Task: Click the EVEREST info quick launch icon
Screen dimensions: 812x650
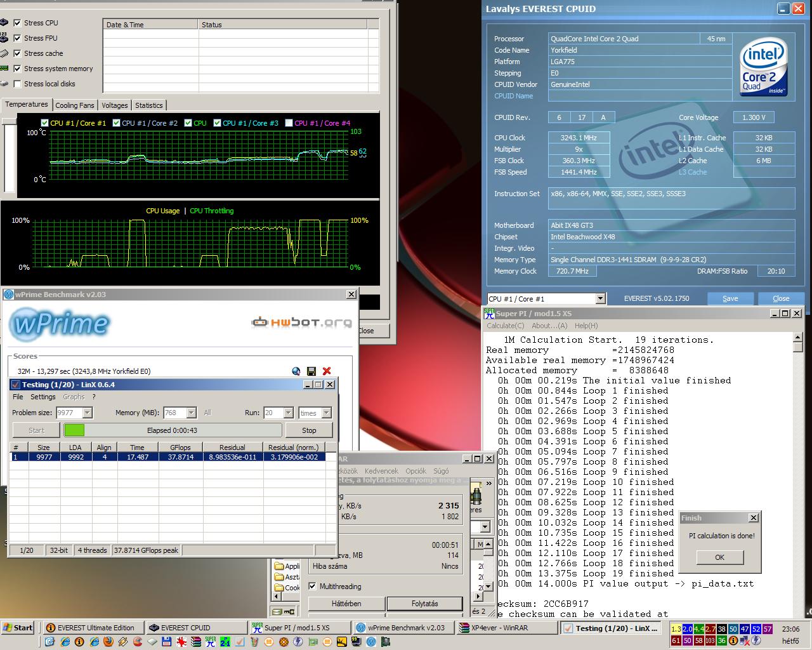Action: tap(79, 642)
